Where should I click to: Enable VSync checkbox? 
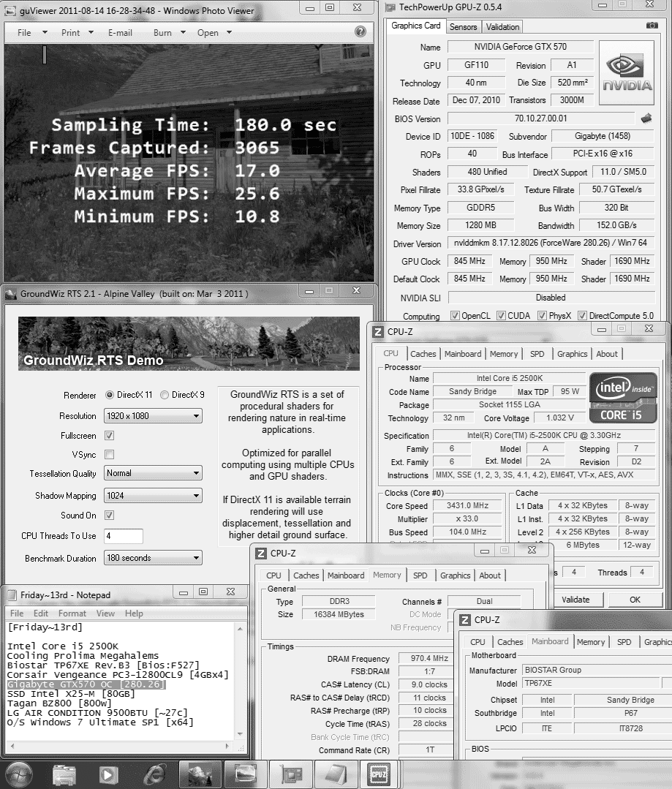point(109,454)
